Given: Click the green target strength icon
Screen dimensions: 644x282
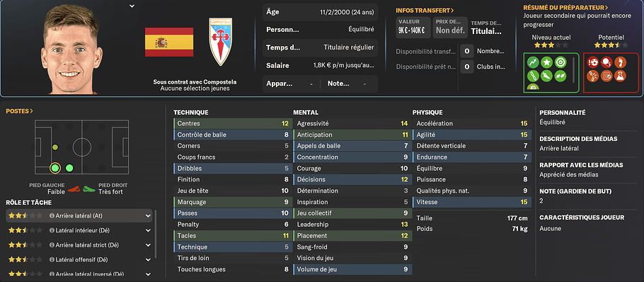Looking at the screenshot, I should tap(560, 62).
